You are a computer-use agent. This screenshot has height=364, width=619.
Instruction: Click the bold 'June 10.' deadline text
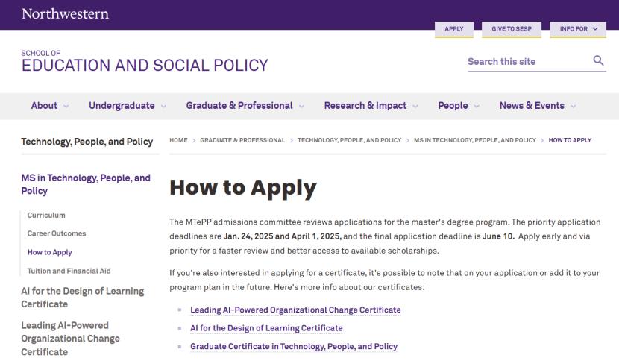[498, 236]
